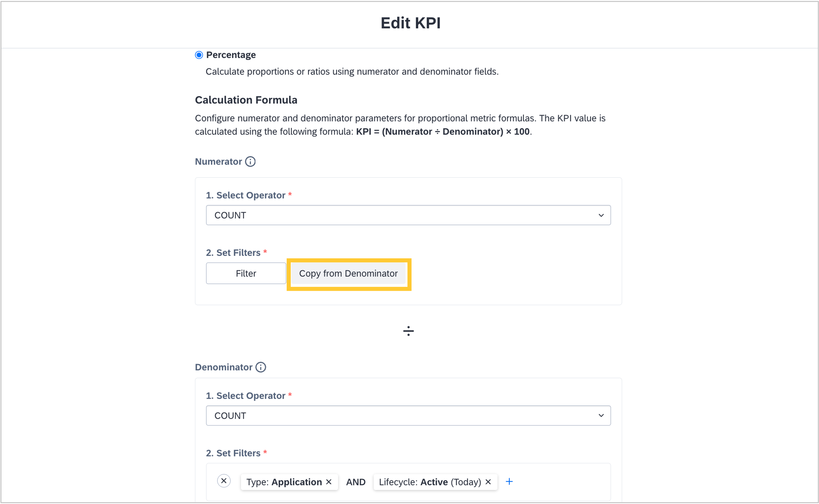819x504 pixels.
Task: Click Copy from Denominator button
Action: tap(348, 274)
